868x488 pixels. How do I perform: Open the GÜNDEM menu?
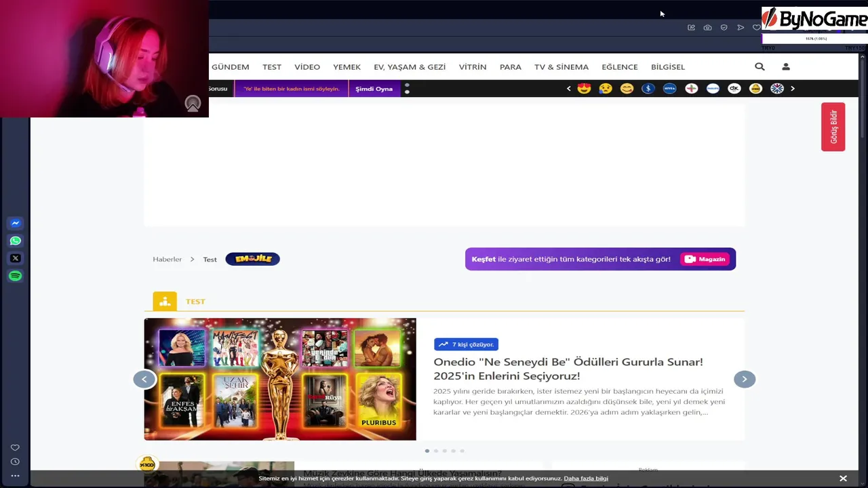tap(231, 67)
